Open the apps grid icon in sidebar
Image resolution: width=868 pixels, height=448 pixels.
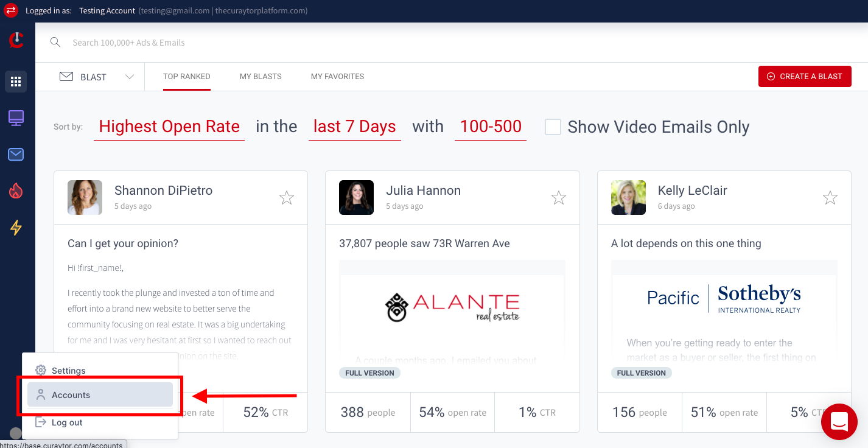pos(16,82)
